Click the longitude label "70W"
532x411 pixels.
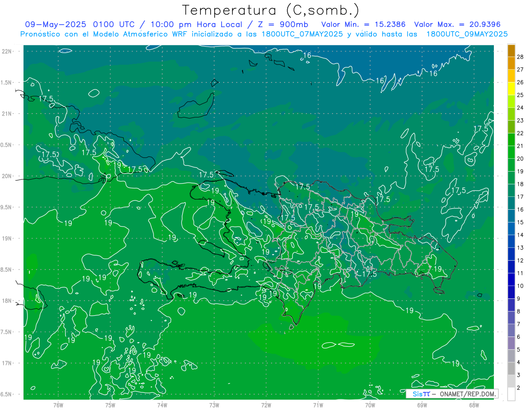(370, 405)
